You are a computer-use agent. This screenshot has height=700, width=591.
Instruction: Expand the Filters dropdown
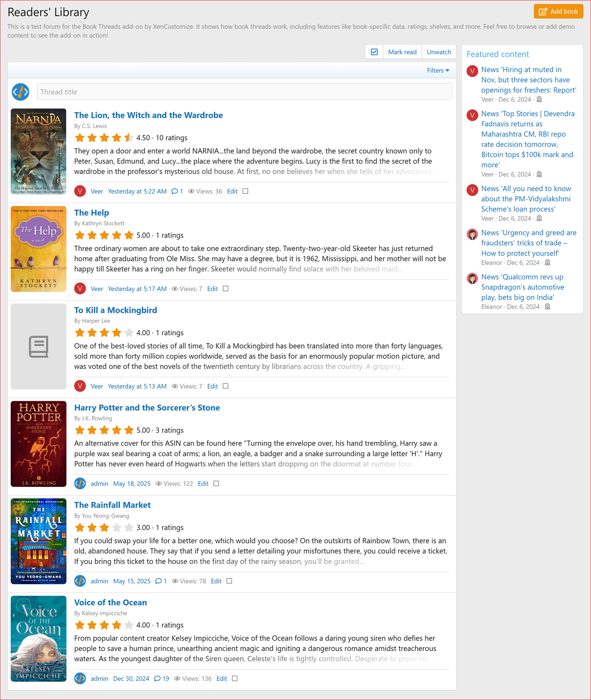coord(438,70)
